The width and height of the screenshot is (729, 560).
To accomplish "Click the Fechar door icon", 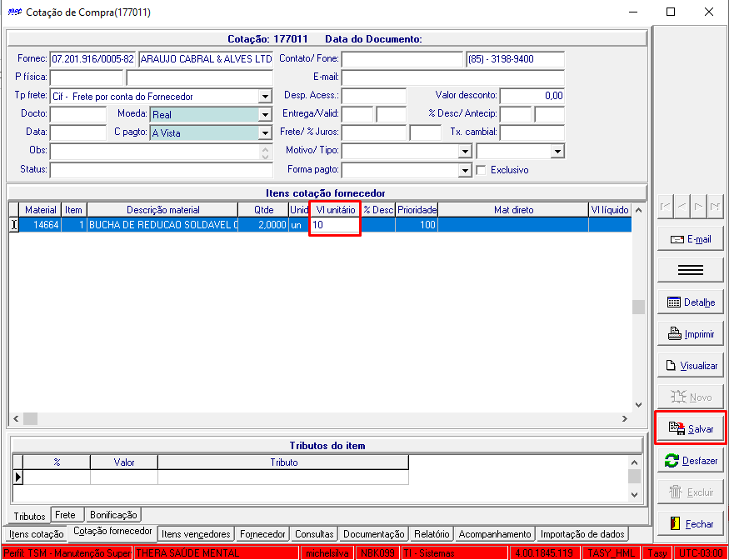I will [x=676, y=524].
